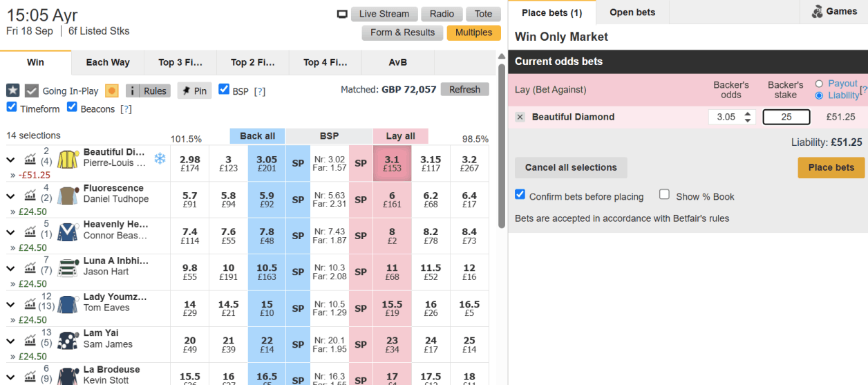Click the Place bets button
868x385 pixels.
831,167
